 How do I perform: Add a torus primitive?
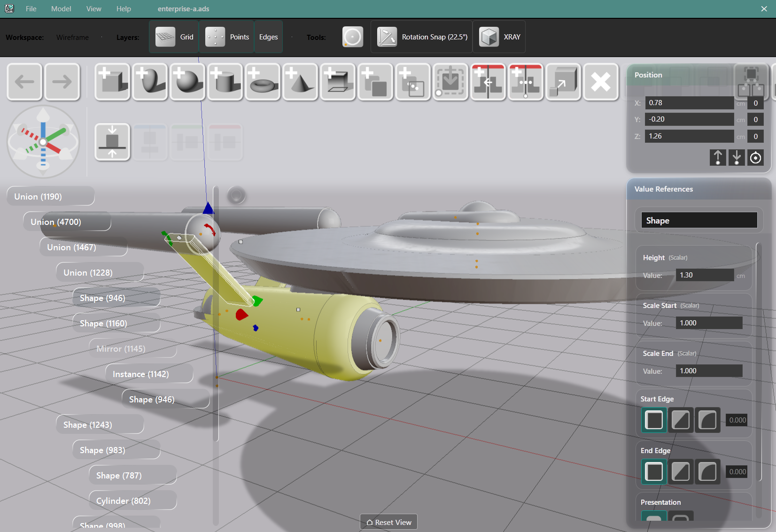263,82
